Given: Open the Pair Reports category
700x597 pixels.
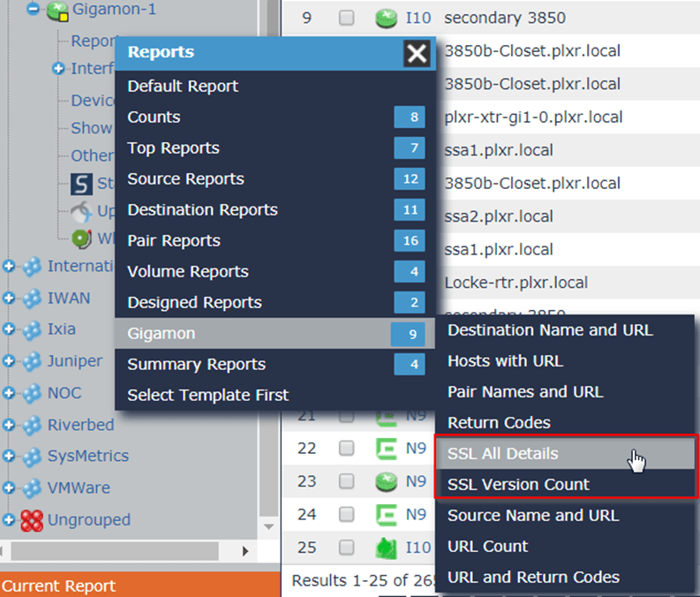Looking at the screenshot, I should click(275, 240).
